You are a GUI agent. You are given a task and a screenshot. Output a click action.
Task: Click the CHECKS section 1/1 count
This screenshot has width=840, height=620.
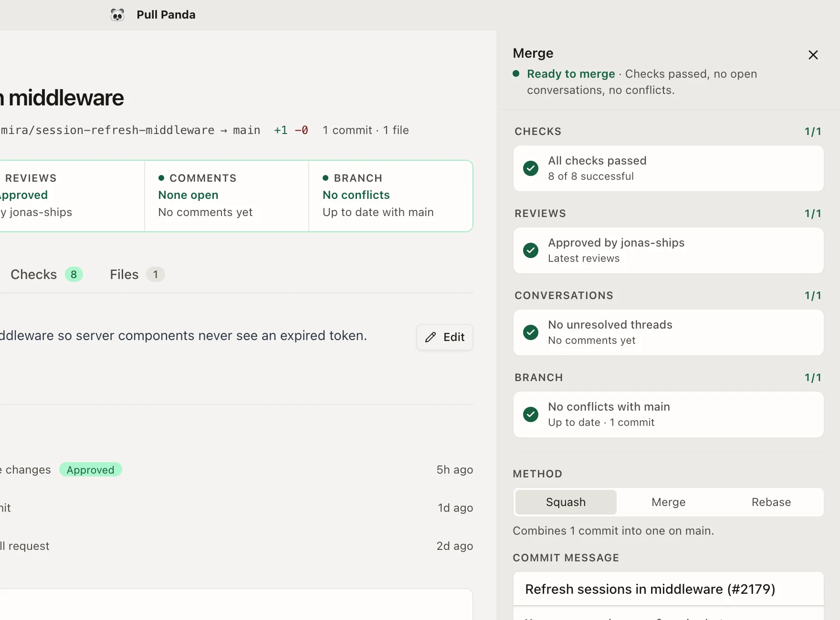(813, 132)
